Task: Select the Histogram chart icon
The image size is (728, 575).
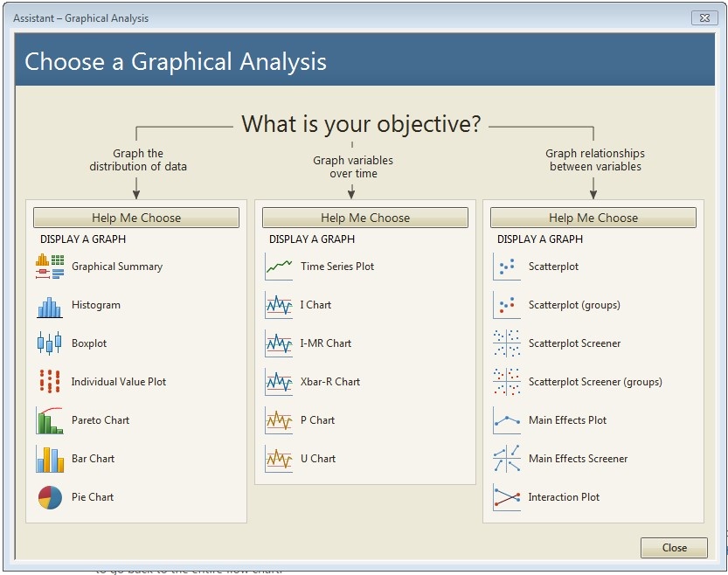Action: [50, 305]
